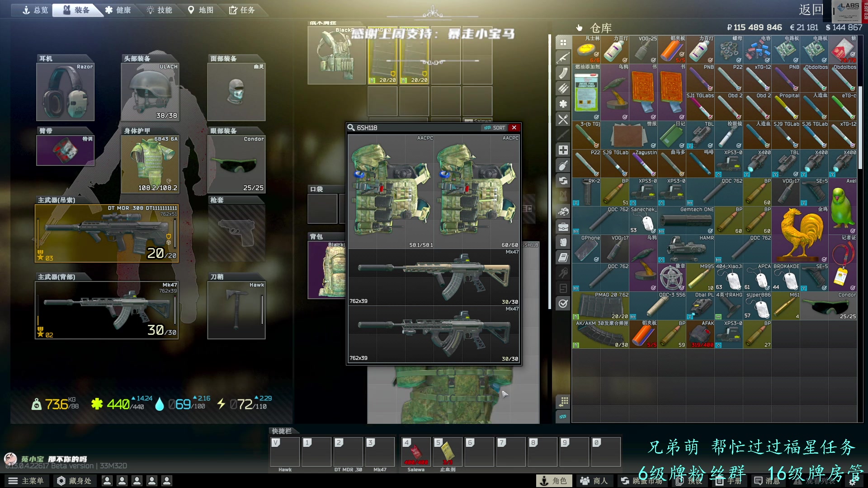Select the golden rooster 金鸡 in stash

(800, 235)
